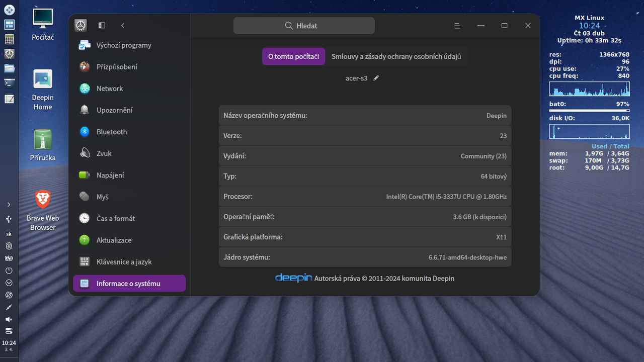Click control center icon in panel

click(9, 53)
